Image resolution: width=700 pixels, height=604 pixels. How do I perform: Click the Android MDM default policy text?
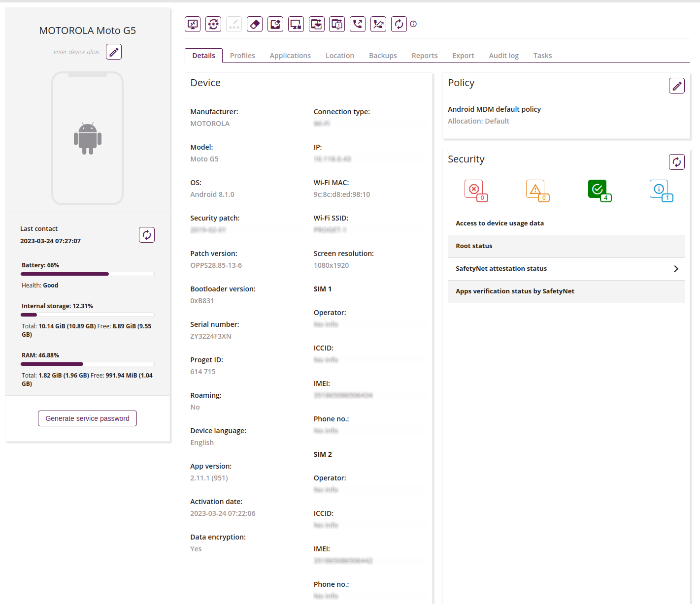(494, 109)
